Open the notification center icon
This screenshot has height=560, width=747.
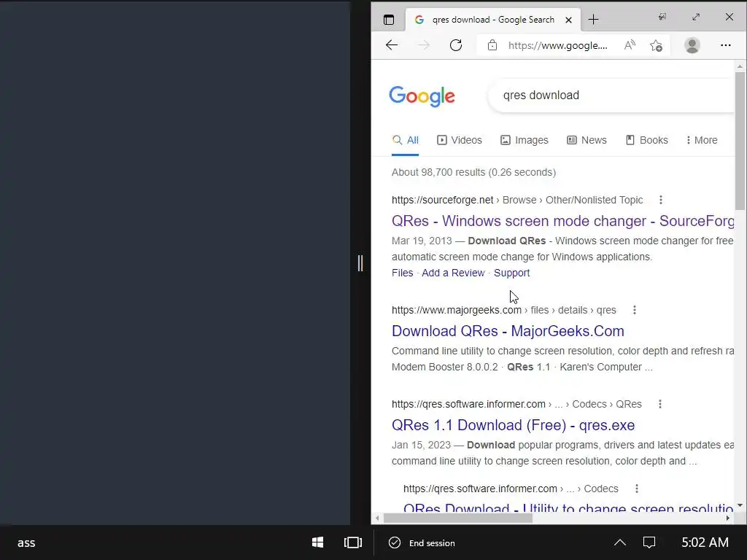tap(649, 542)
